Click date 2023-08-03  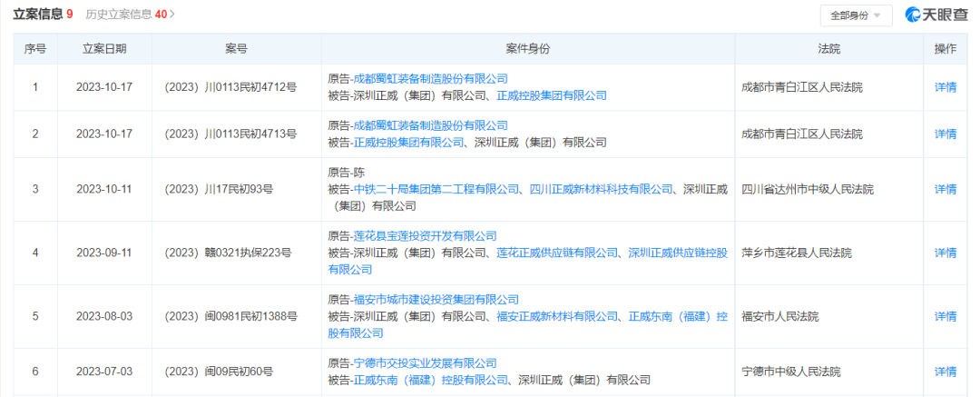(x=104, y=317)
